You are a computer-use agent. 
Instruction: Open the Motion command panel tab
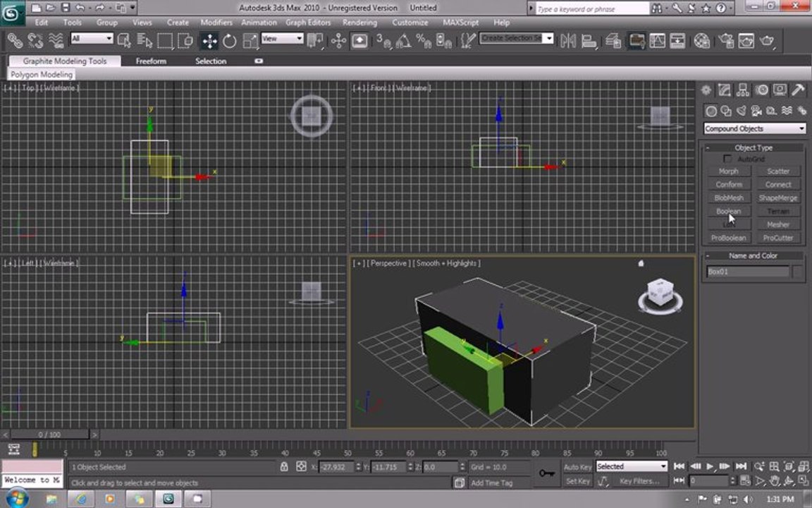pyautogui.click(x=761, y=90)
